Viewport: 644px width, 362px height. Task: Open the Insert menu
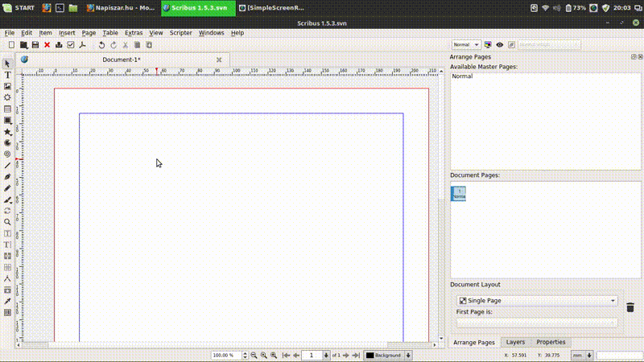(67, 33)
